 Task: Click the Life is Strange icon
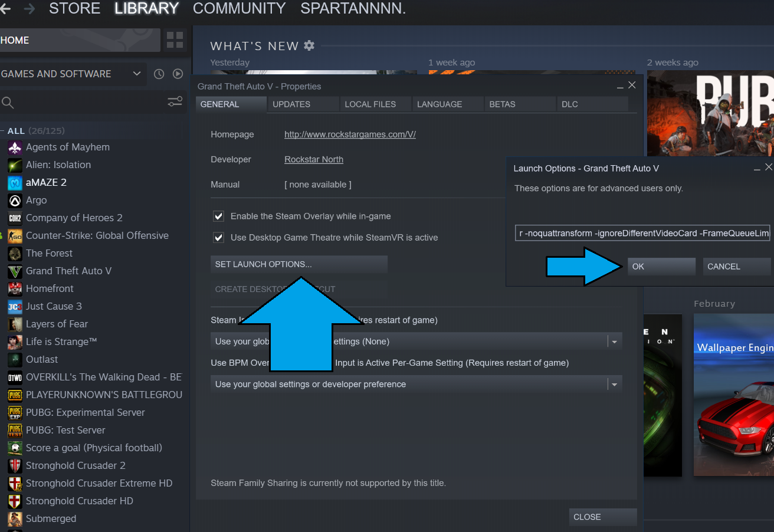pyautogui.click(x=15, y=342)
